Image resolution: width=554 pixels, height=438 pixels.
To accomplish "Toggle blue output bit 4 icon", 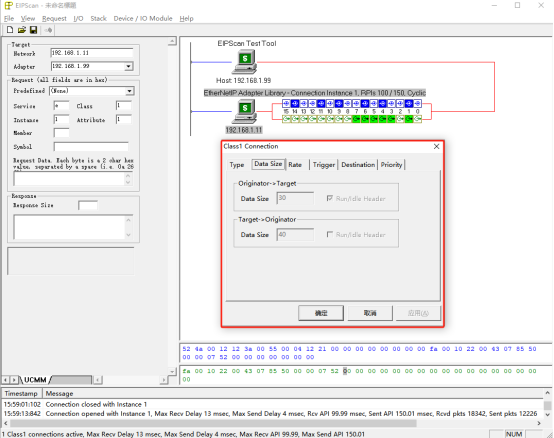I will [x=383, y=103].
